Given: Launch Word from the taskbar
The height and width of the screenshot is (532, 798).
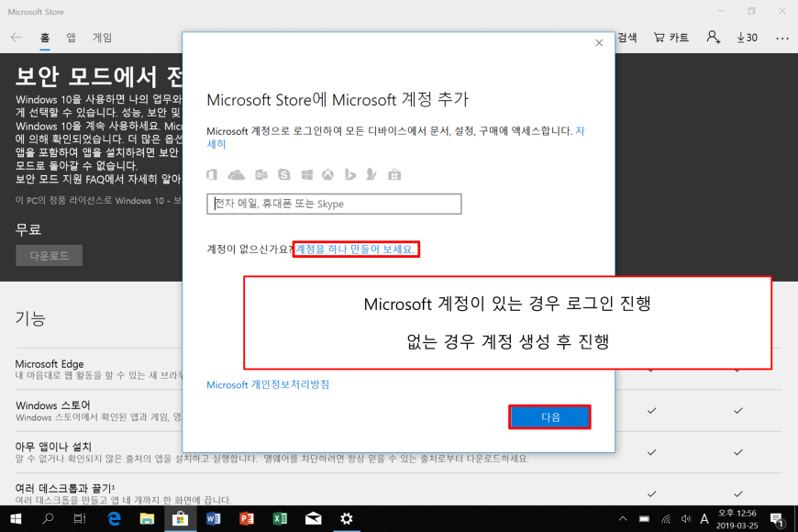Looking at the screenshot, I should click(213, 519).
